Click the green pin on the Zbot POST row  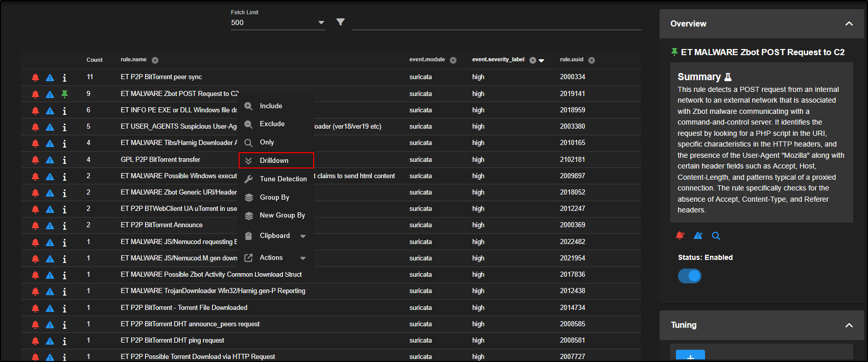(x=64, y=94)
